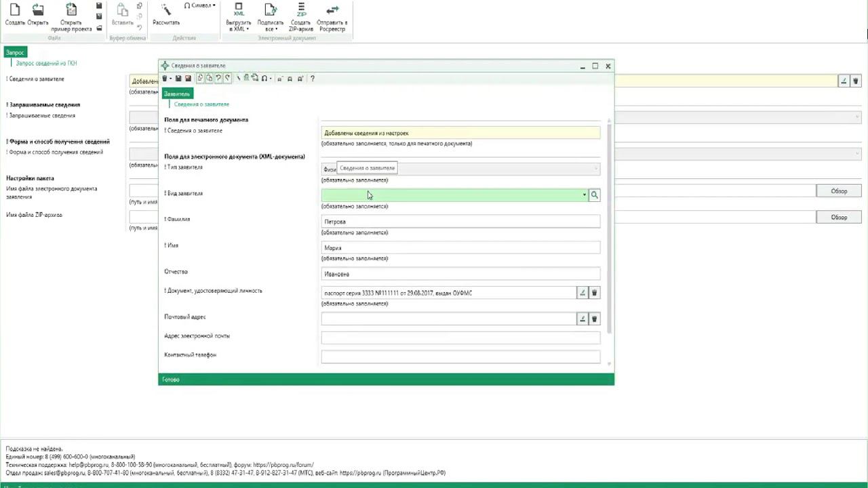Image resolution: width=868 pixels, height=488 pixels.
Task: Open a file with Открыть icon
Action: [38, 11]
